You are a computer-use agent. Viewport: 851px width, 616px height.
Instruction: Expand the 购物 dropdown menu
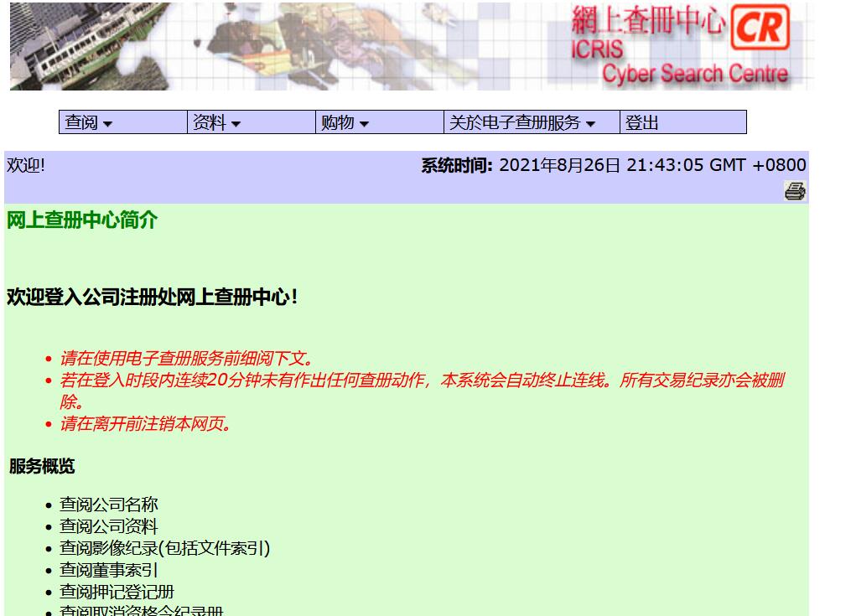click(x=344, y=122)
